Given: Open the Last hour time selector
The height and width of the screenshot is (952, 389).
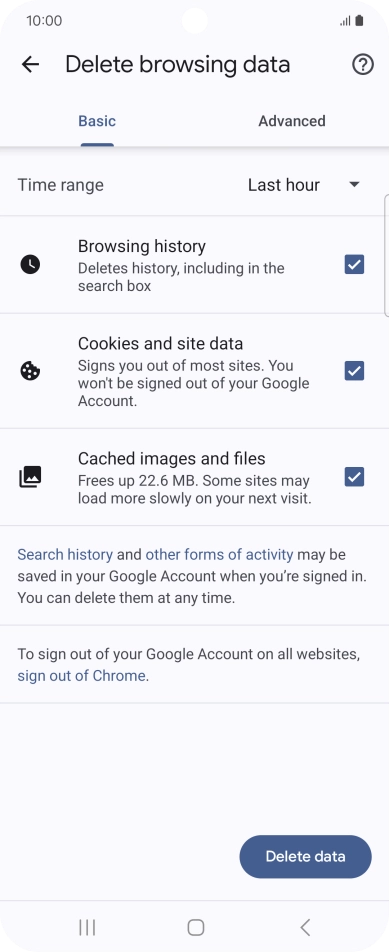Looking at the screenshot, I should (304, 185).
